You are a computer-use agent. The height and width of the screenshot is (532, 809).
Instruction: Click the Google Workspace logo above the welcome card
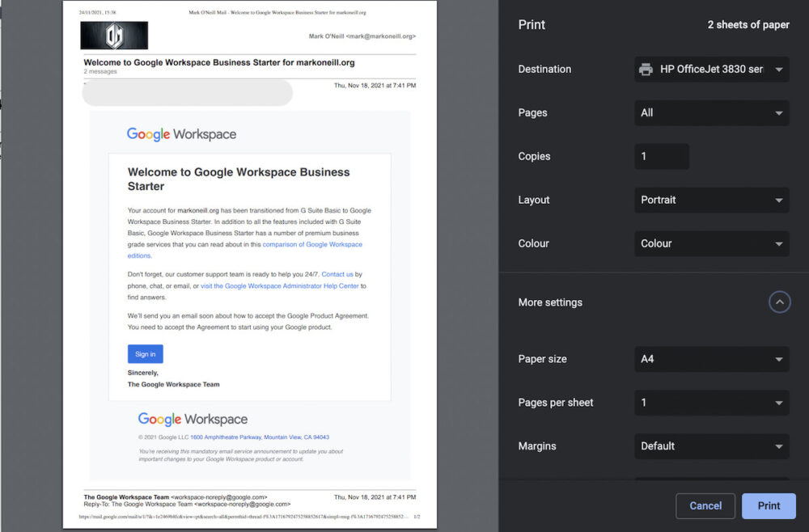click(181, 134)
